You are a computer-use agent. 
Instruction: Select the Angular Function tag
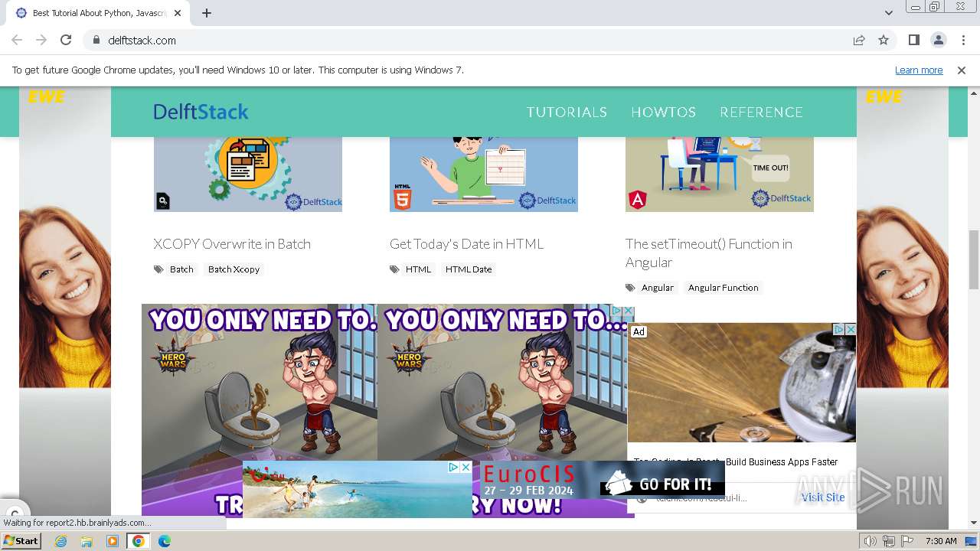[723, 288]
